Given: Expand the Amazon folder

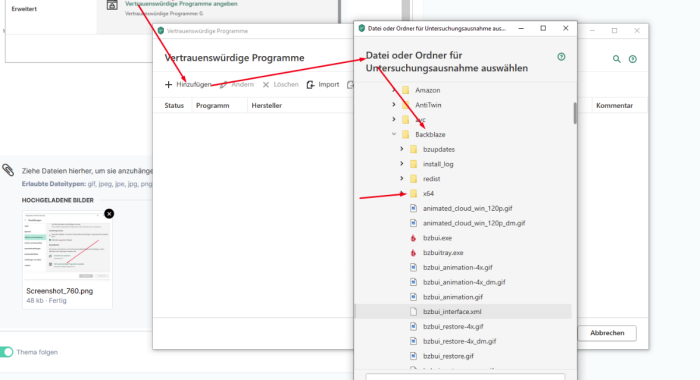Looking at the screenshot, I should pos(394,90).
